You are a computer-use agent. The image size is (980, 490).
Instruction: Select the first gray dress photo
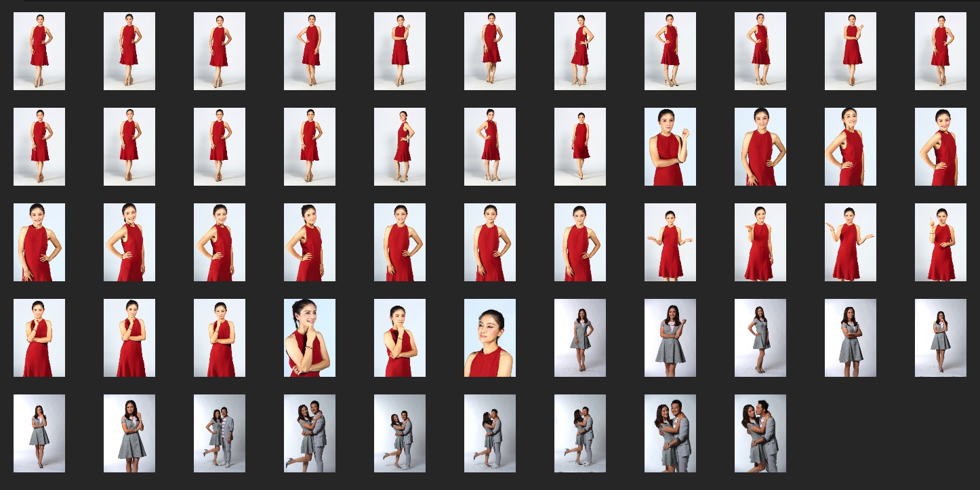pos(580,338)
